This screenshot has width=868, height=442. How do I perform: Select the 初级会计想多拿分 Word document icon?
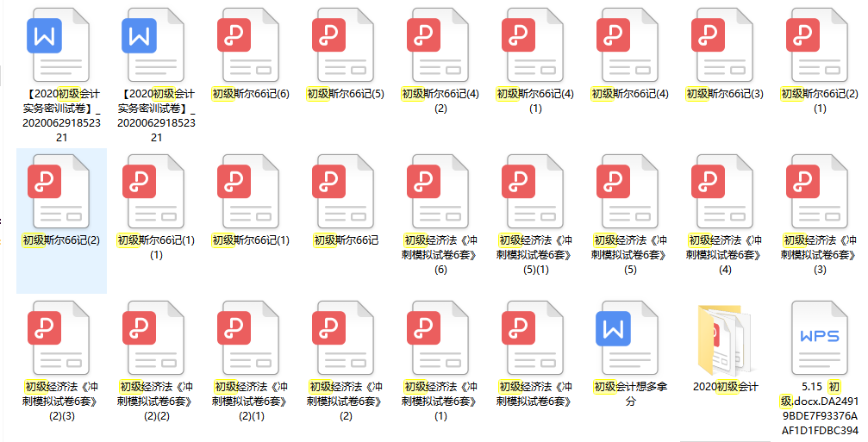[x=628, y=338]
